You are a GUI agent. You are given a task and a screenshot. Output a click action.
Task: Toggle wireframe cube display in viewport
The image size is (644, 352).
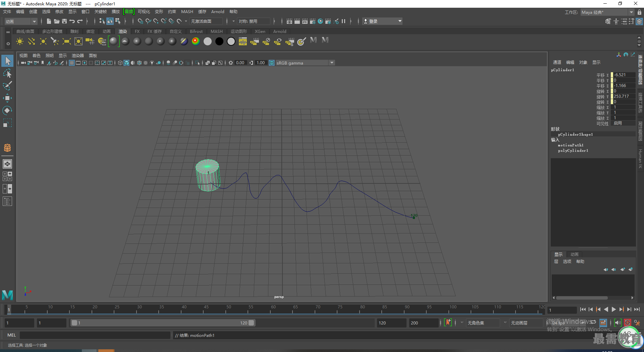120,63
